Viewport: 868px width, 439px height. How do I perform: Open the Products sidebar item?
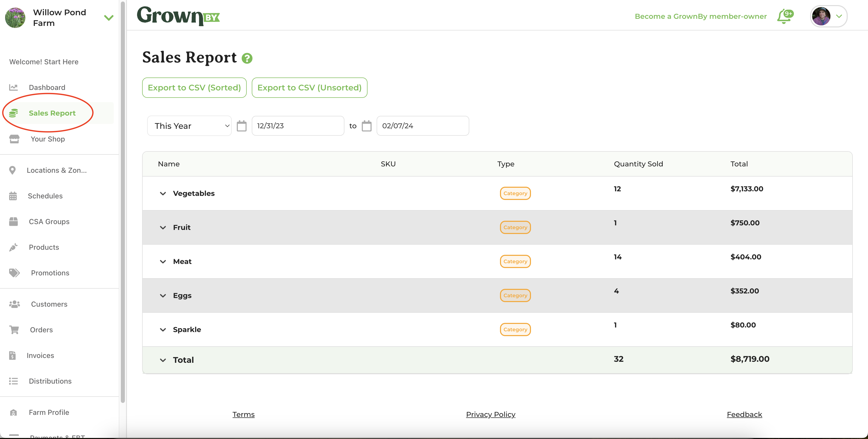[x=44, y=247]
